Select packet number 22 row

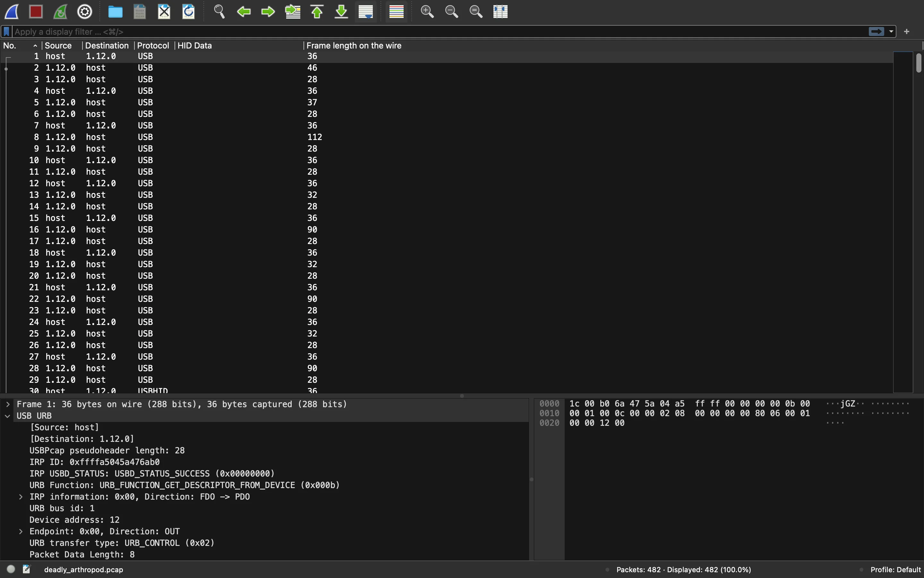[x=447, y=299]
